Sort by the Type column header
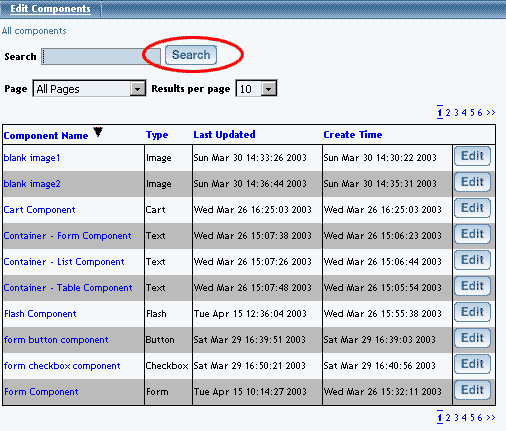 (x=157, y=135)
